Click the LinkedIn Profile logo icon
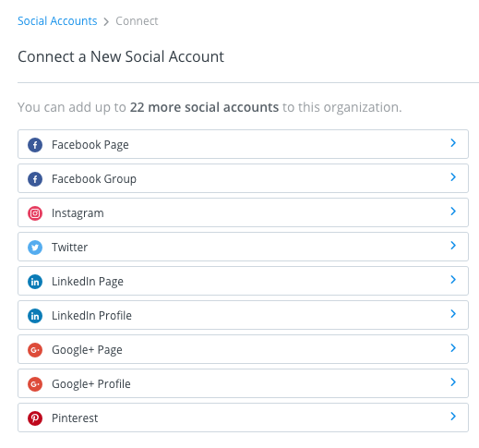Screen dimensions: 479x448 (x=35, y=316)
